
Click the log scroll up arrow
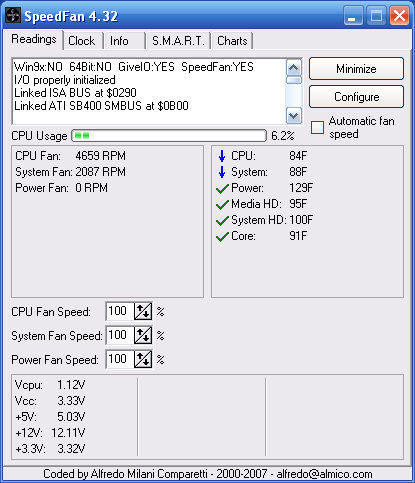(x=294, y=68)
